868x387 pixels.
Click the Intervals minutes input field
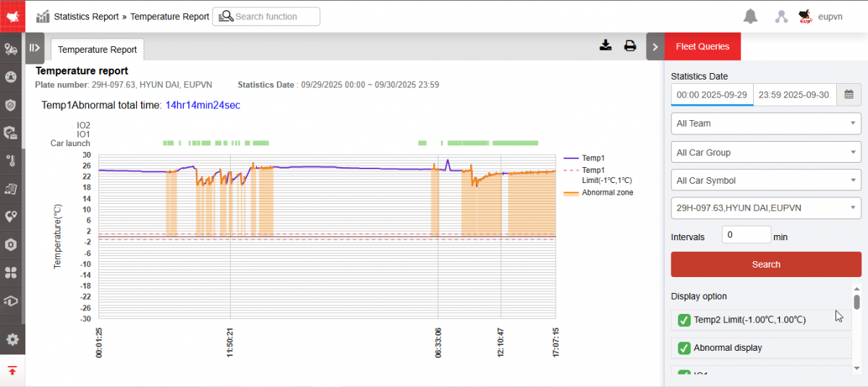click(746, 235)
